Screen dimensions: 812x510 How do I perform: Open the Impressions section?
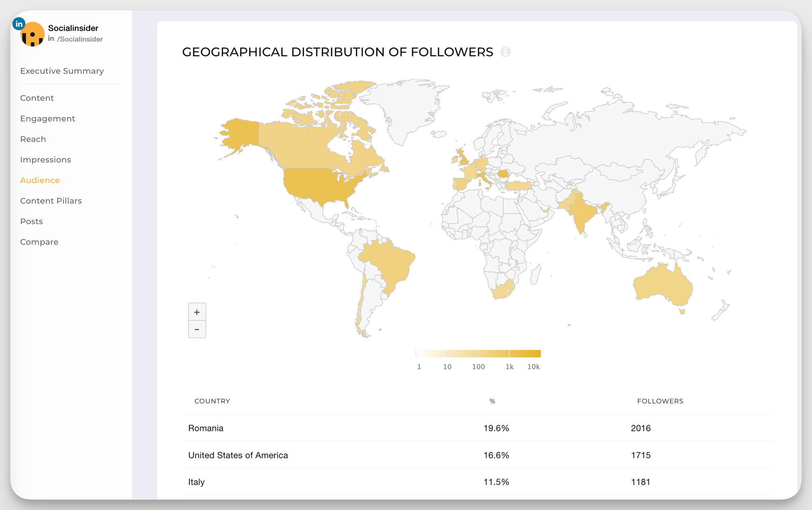coord(45,160)
